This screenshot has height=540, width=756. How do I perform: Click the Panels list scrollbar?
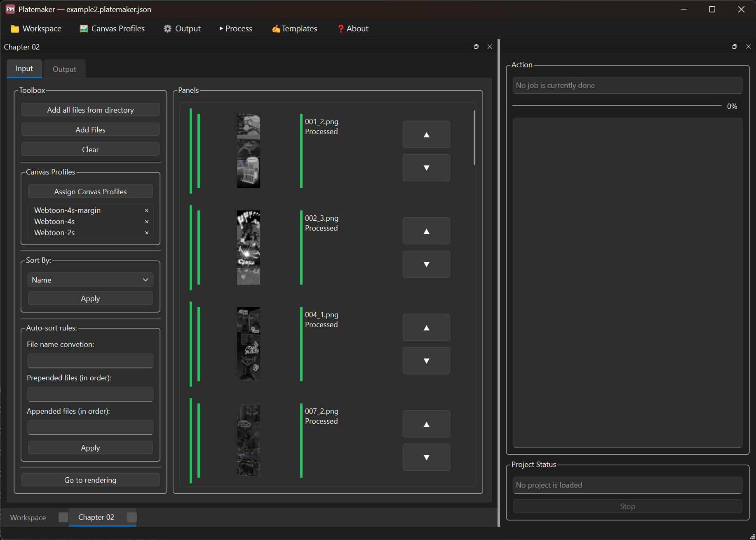click(474, 137)
